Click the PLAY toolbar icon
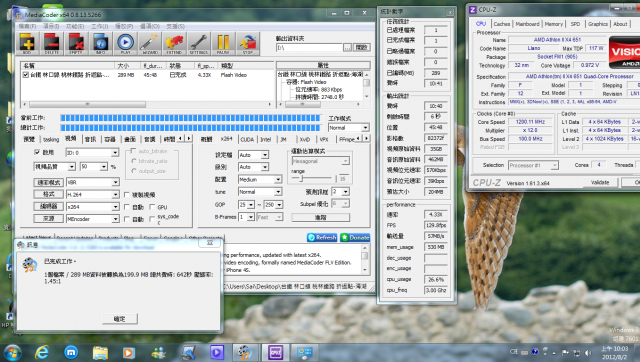The height and width of the screenshot is (362, 640). 125,44
